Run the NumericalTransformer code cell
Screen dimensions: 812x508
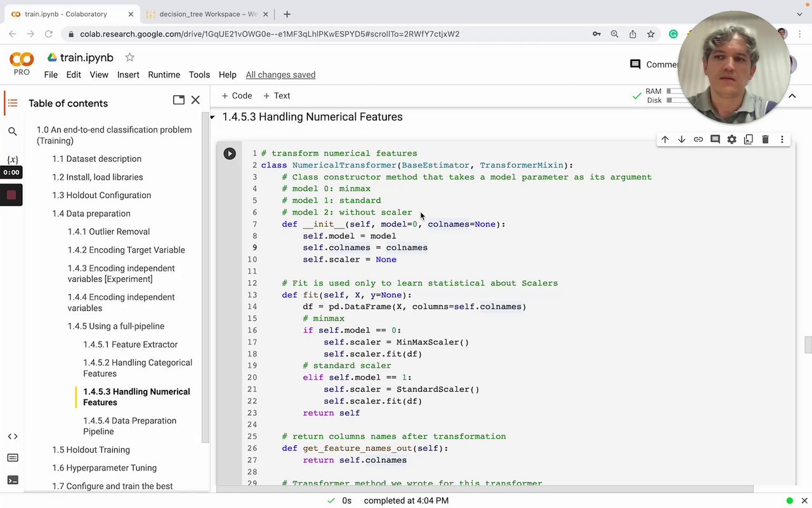tap(230, 154)
